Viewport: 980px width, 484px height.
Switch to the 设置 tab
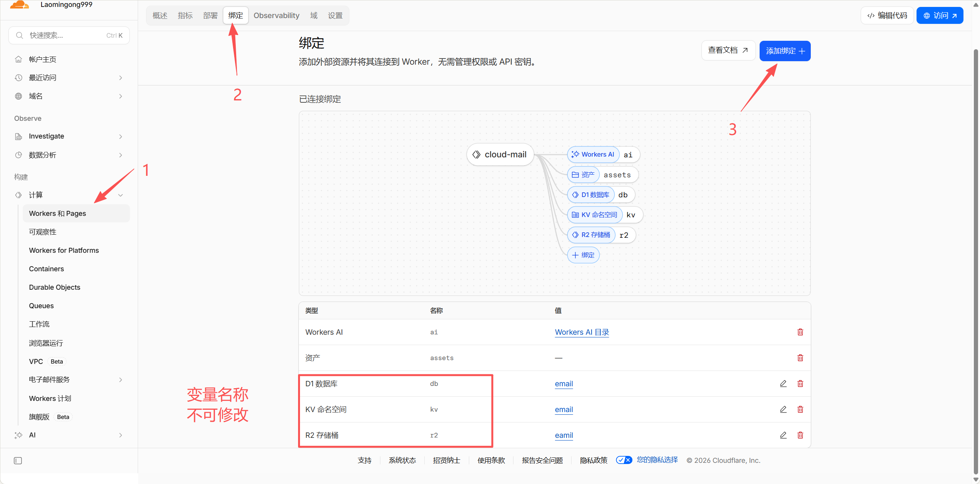(335, 15)
